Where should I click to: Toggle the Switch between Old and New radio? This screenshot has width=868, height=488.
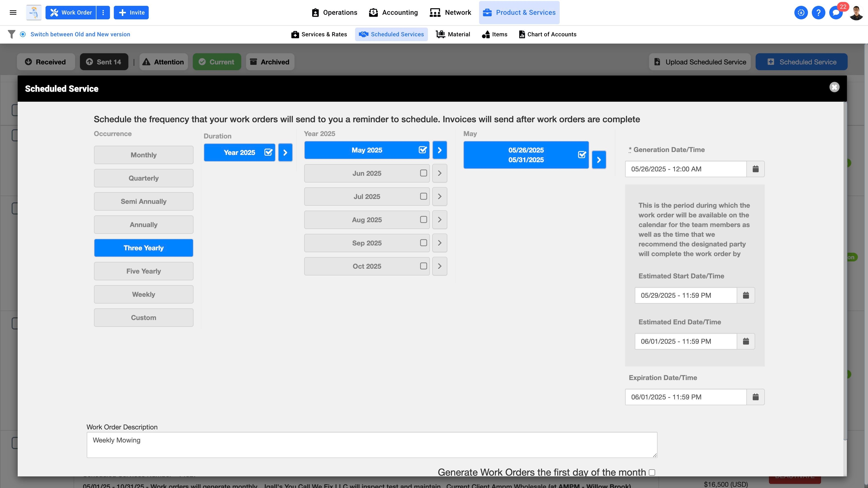click(23, 34)
